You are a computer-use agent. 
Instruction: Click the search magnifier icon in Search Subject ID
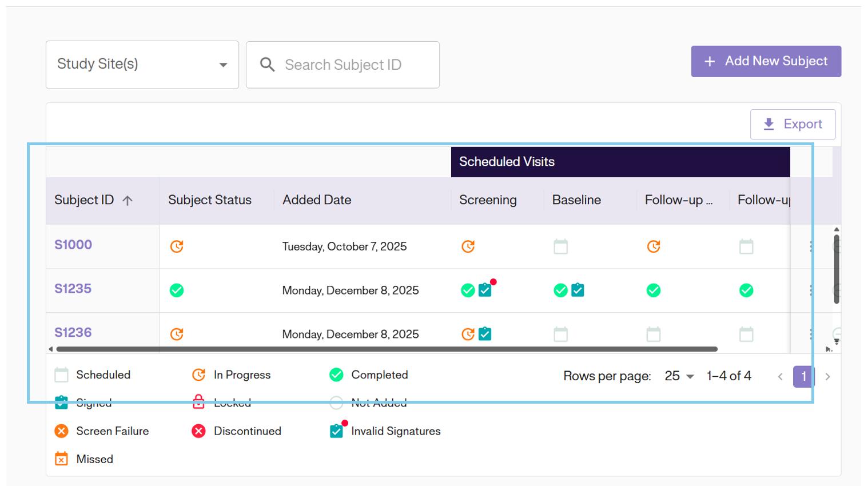click(x=266, y=65)
